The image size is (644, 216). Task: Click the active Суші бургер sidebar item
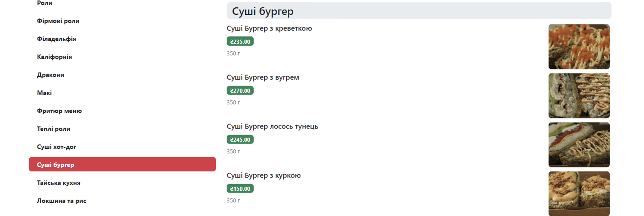tap(122, 164)
